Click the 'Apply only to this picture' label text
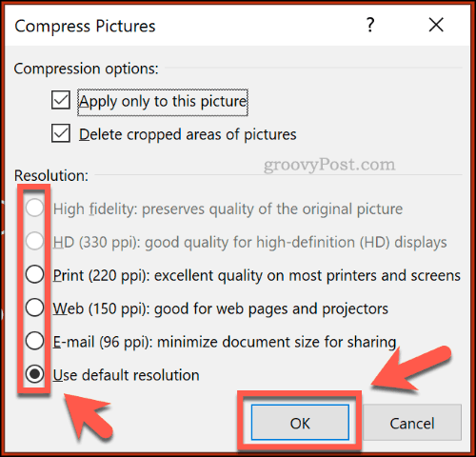The image size is (476, 457). (163, 102)
